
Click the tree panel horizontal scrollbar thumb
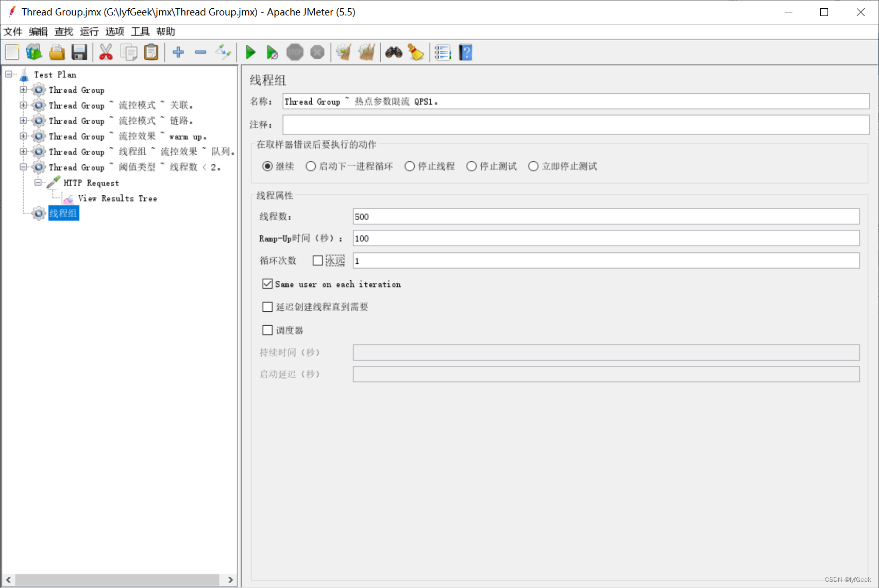117,580
